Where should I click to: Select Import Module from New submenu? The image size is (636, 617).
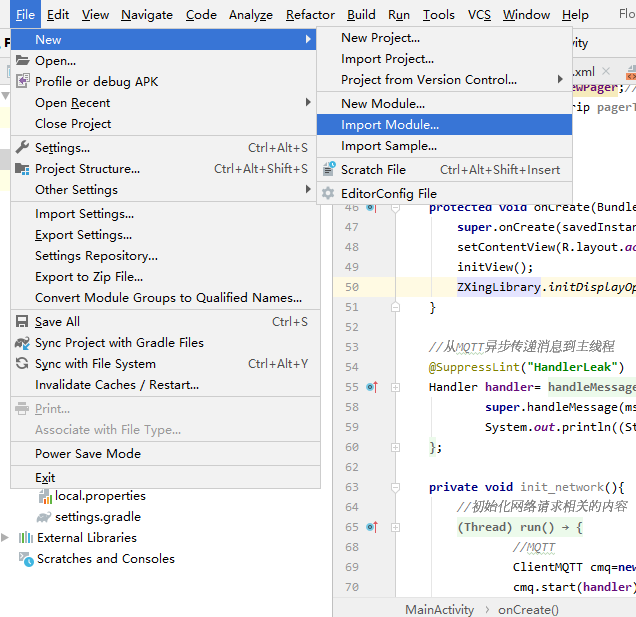tap(390, 125)
